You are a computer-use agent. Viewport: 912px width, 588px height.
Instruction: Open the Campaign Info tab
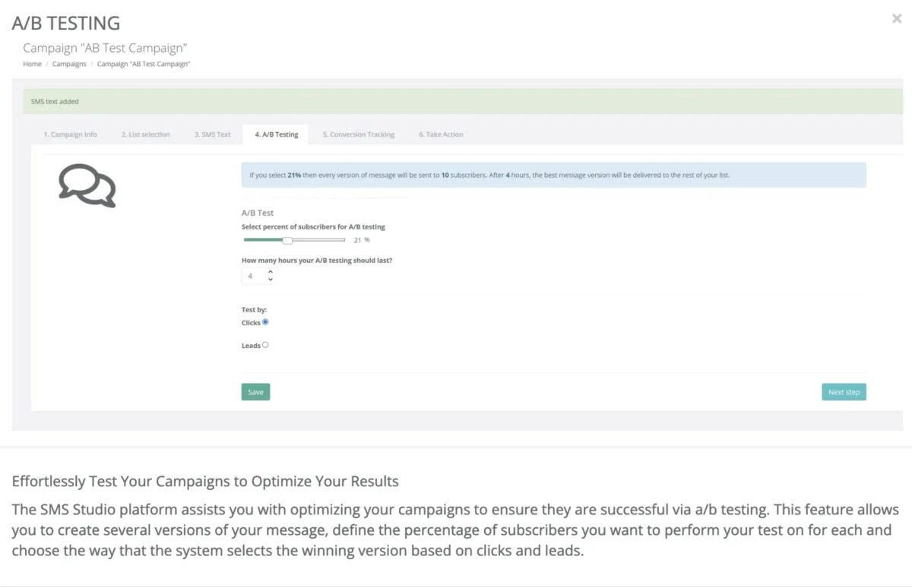70,134
